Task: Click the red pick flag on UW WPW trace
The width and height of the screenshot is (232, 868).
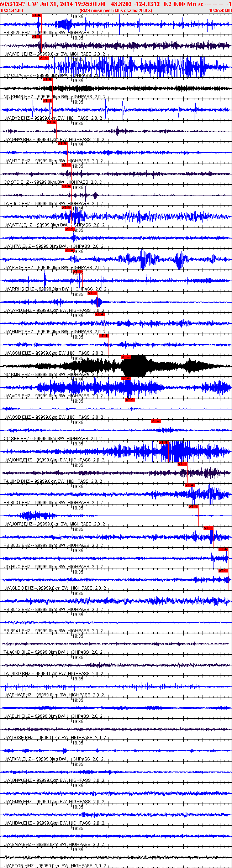Action: [66, 208]
